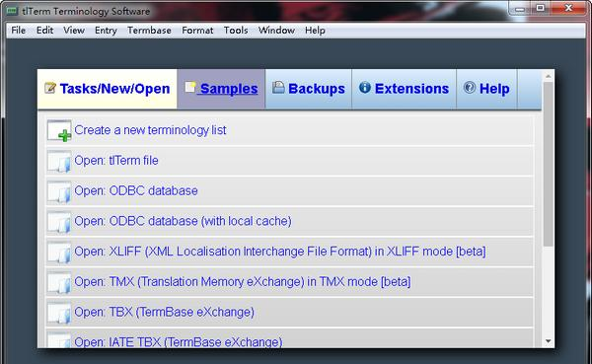Click Open: TMX in TMX mode [beta] link

point(243,281)
